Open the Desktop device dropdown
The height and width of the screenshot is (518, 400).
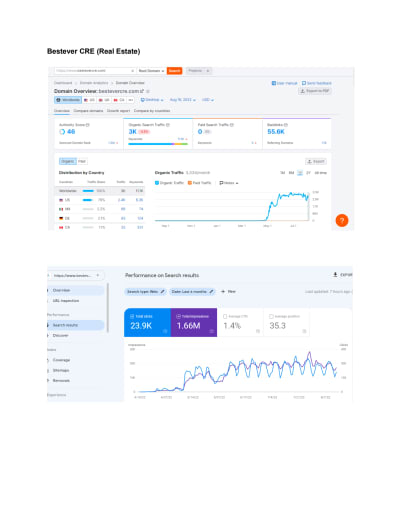[x=152, y=100]
